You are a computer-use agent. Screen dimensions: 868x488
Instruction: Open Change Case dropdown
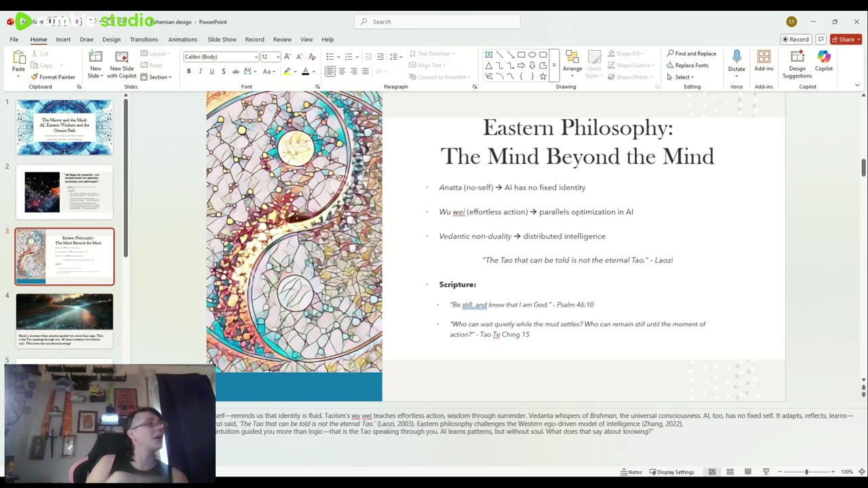(269, 71)
